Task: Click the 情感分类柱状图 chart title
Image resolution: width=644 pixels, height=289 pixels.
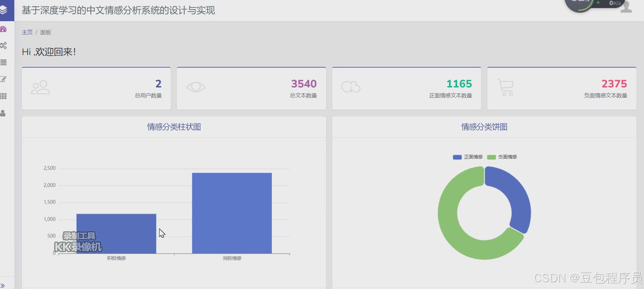Action: 174,127
